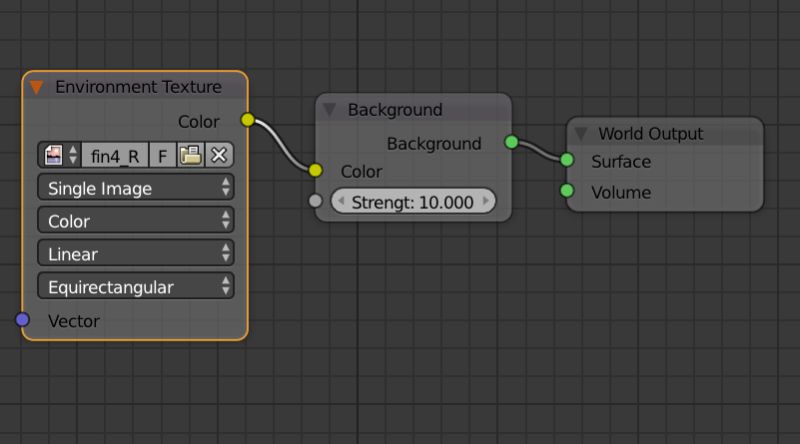Click the Vector input socket
Viewport: 800px width, 444px height.
(22, 319)
